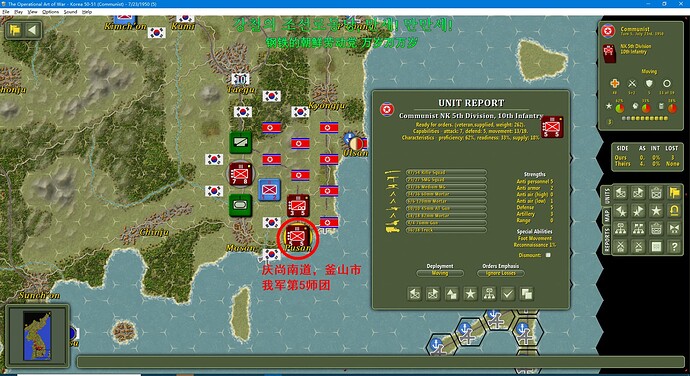The height and width of the screenshot is (376, 690).
Task: Click the yellow flag icon in the unit panel
Action: point(674,192)
